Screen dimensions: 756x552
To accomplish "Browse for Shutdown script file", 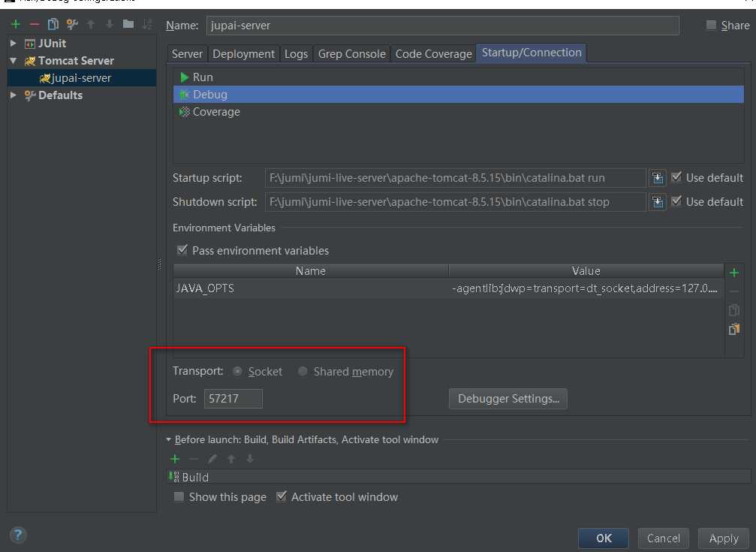I will click(657, 202).
